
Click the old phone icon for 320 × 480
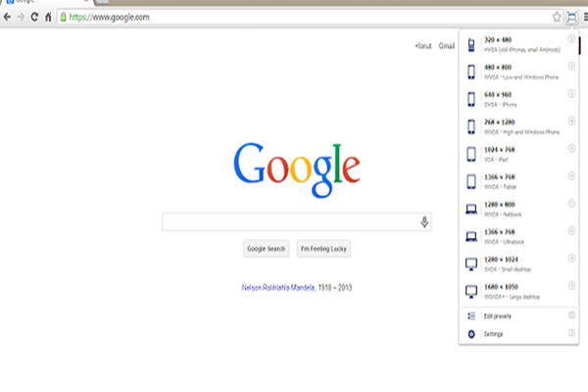click(x=471, y=45)
